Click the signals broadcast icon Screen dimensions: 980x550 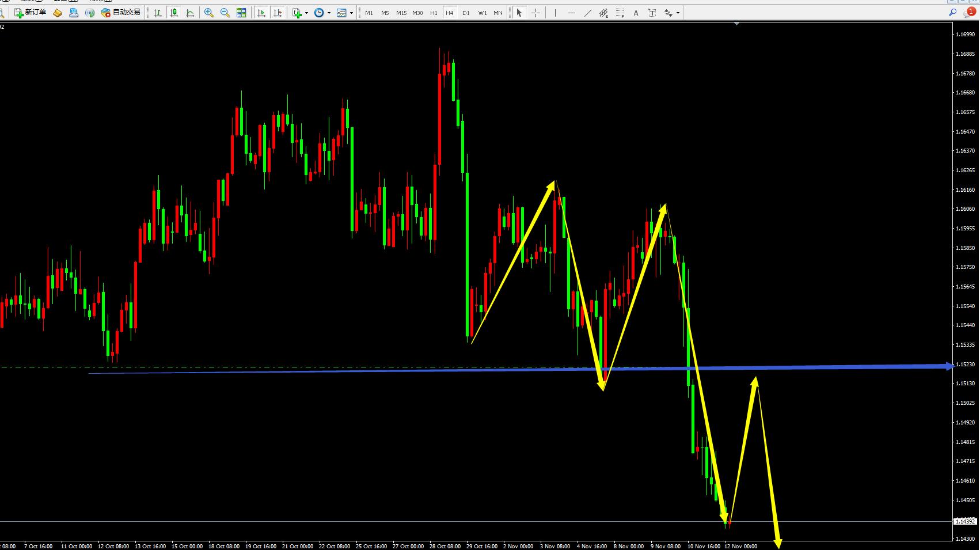[x=90, y=12]
